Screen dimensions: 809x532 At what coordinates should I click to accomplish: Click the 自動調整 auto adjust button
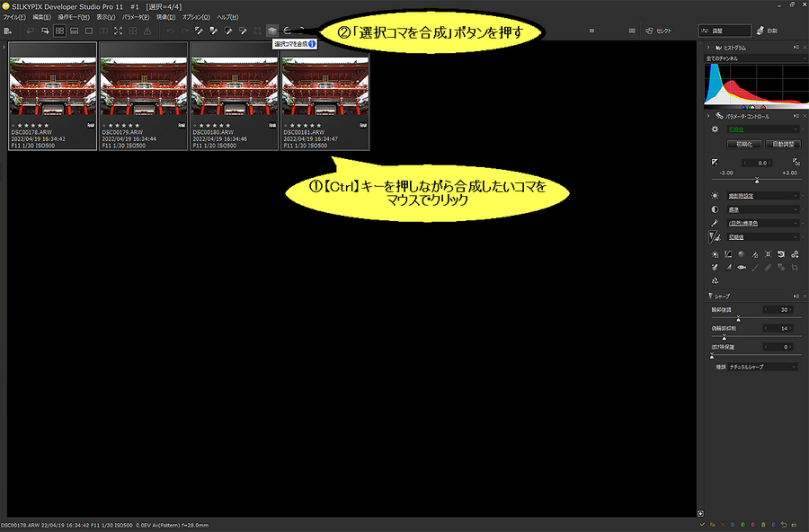(785, 144)
